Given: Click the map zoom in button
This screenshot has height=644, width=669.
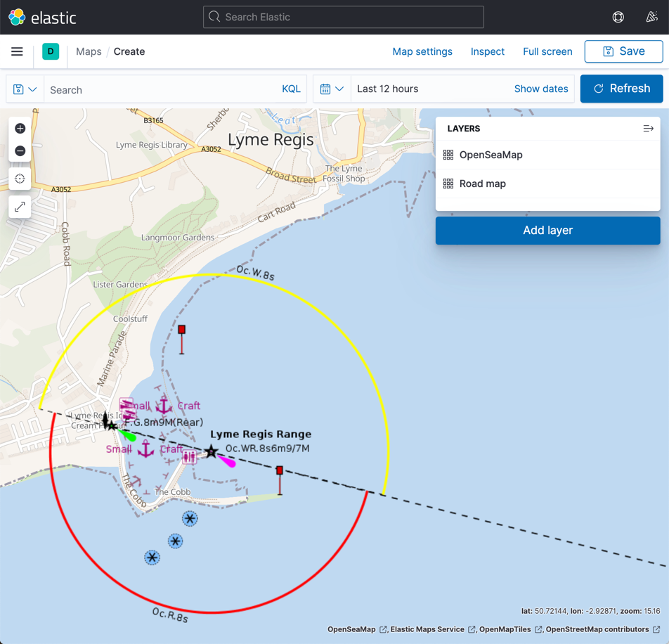Looking at the screenshot, I should pos(20,129).
